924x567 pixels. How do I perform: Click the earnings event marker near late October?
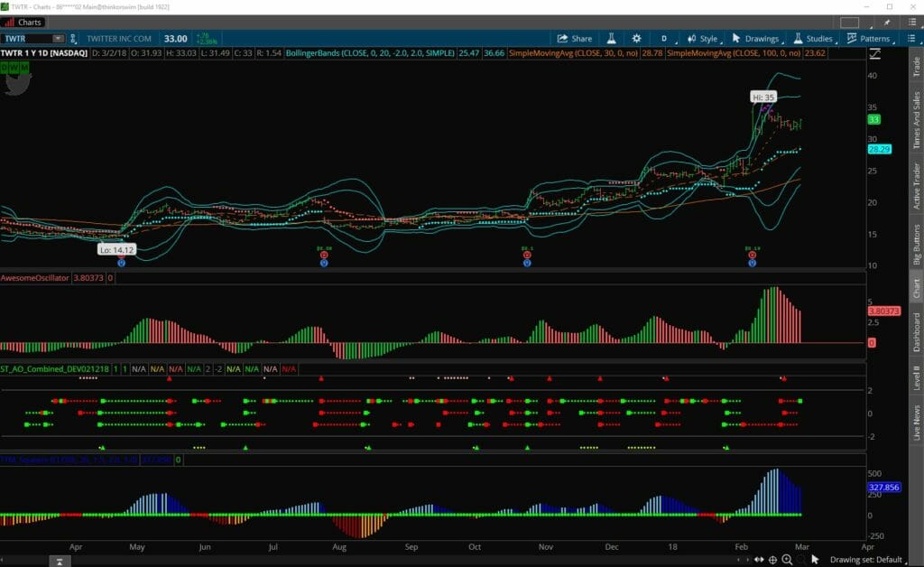click(x=527, y=256)
